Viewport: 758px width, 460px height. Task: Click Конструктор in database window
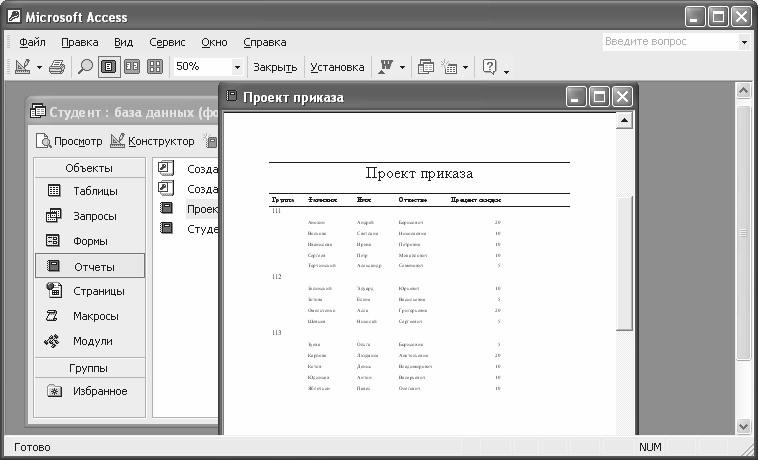pyautogui.click(x=152, y=141)
